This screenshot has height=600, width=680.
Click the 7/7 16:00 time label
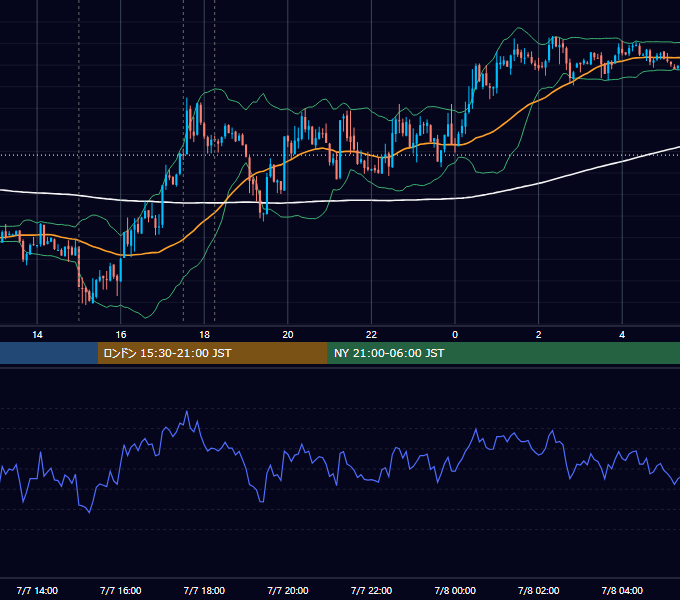[x=121, y=590]
